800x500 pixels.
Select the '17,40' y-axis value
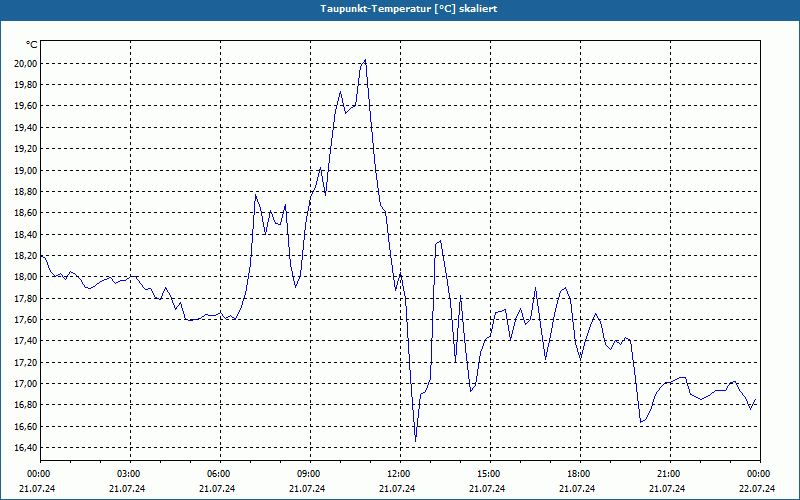tap(24, 341)
